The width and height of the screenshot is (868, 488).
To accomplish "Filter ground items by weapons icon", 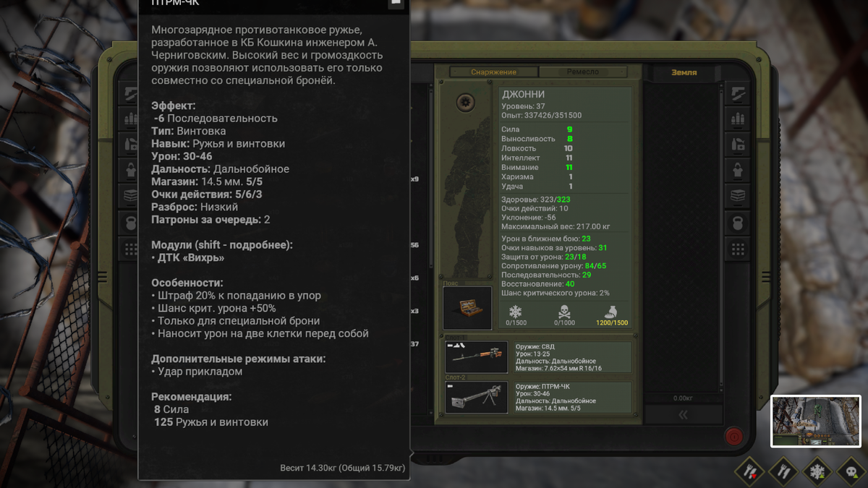I will pos(738,92).
